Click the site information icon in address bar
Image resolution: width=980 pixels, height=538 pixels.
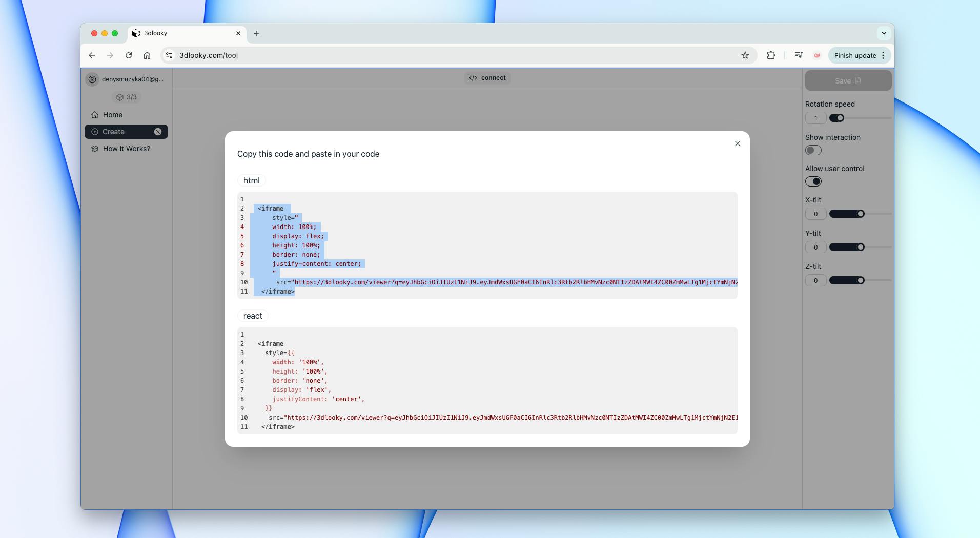[169, 55]
